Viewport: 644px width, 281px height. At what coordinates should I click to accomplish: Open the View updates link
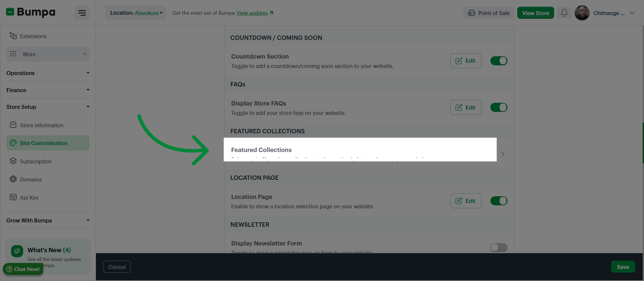click(x=255, y=13)
